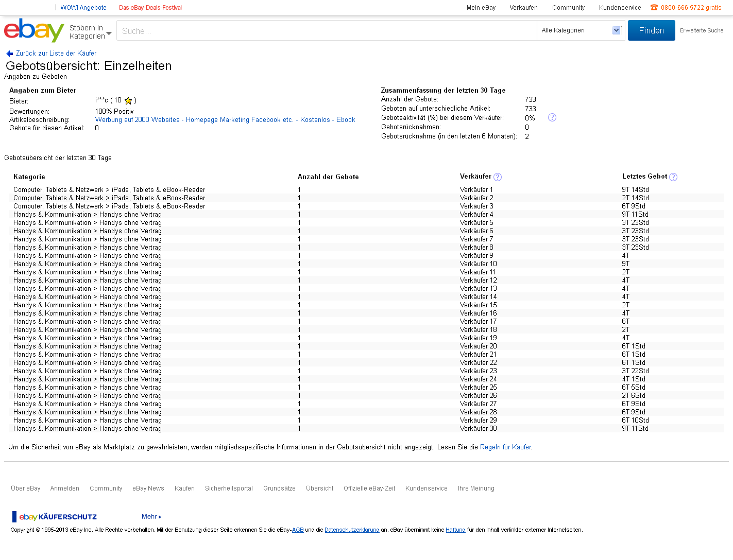Open Ihre Meinung footer link

click(476, 488)
